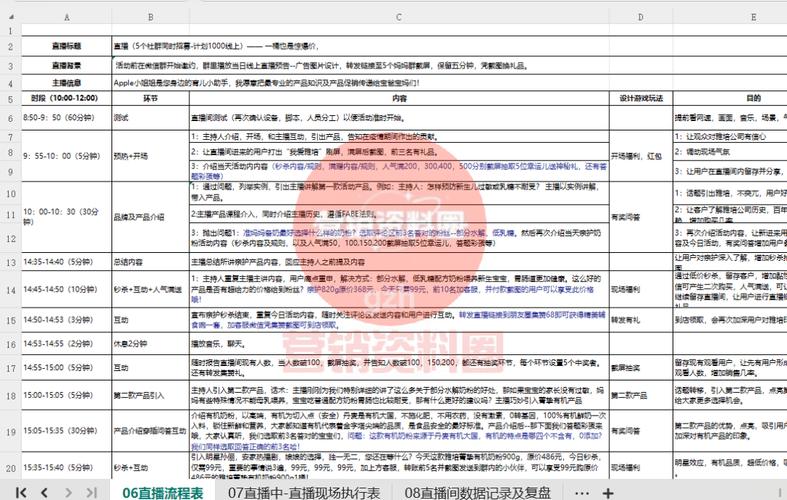Click the 第二款产品引入 cell
The image size is (787, 500).
(150, 395)
